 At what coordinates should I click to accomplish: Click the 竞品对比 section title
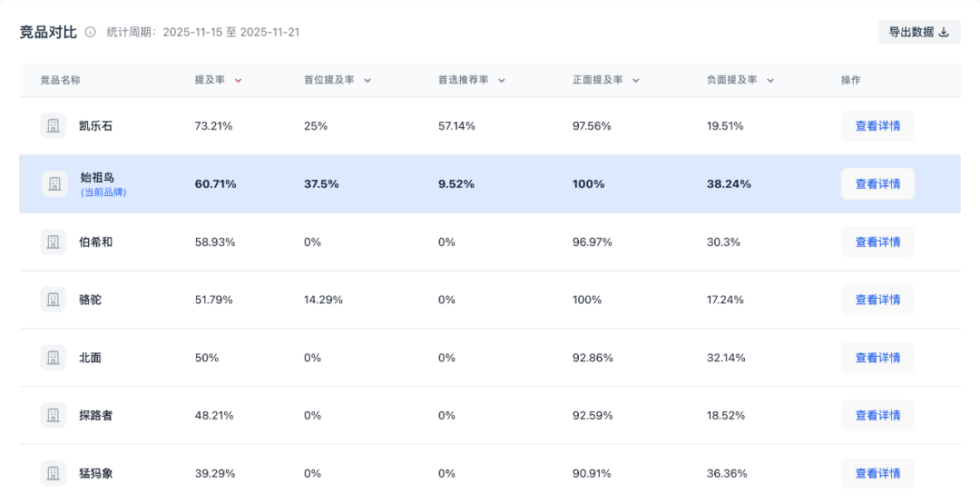click(48, 33)
